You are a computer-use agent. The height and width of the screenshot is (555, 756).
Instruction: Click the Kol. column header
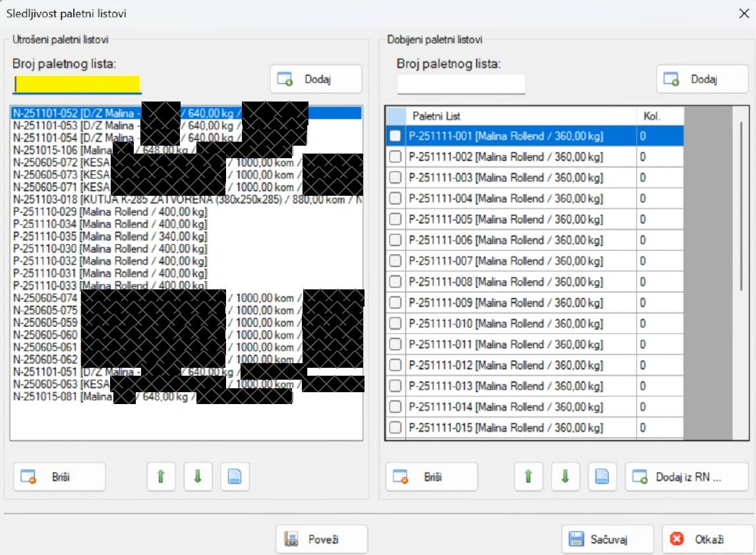pos(659,116)
